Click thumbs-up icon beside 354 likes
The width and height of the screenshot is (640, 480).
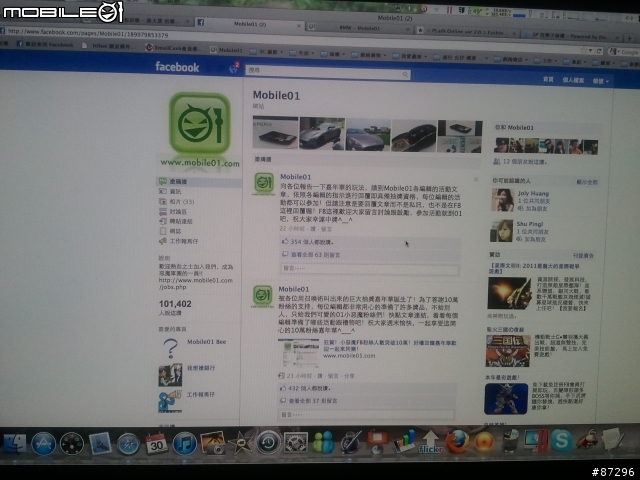click(x=285, y=241)
